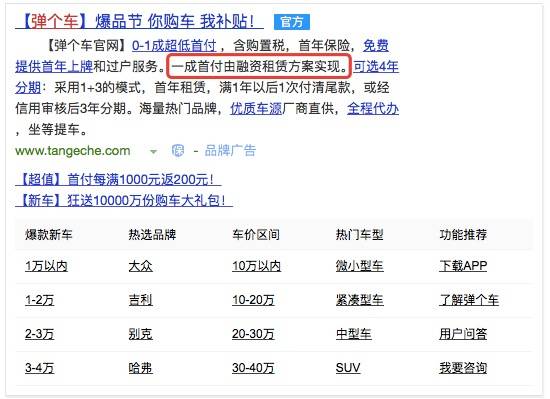Click the 可选4年 分期 link
This screenshot has width=550, height=399.
[376, 66]
